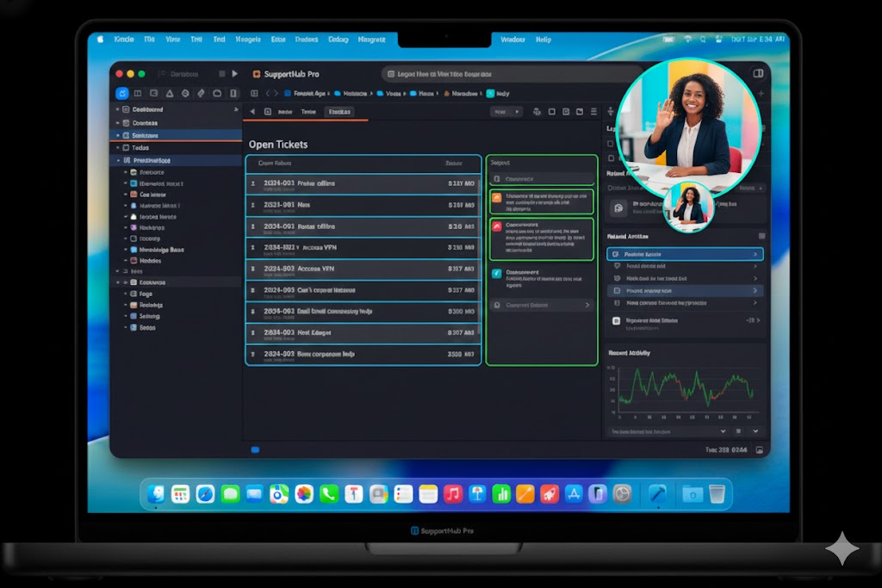Open the small dropdown in the ticket tab toolbar
882x588 pixels.
505,112
